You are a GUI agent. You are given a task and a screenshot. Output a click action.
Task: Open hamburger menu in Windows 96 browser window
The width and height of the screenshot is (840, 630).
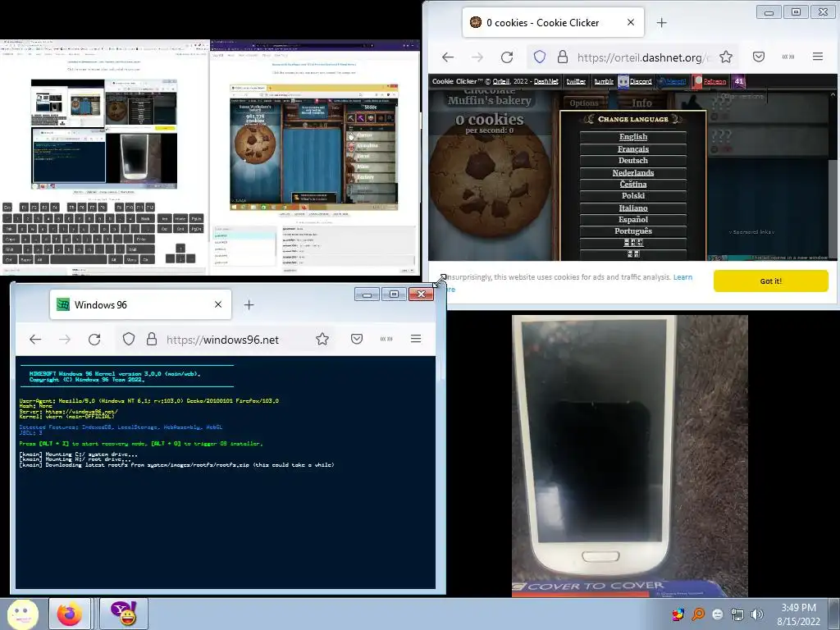(416, 339)
